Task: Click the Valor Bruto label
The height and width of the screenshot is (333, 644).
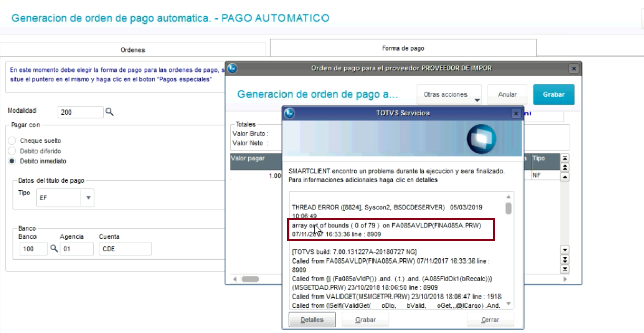Action: pos(250,134)
